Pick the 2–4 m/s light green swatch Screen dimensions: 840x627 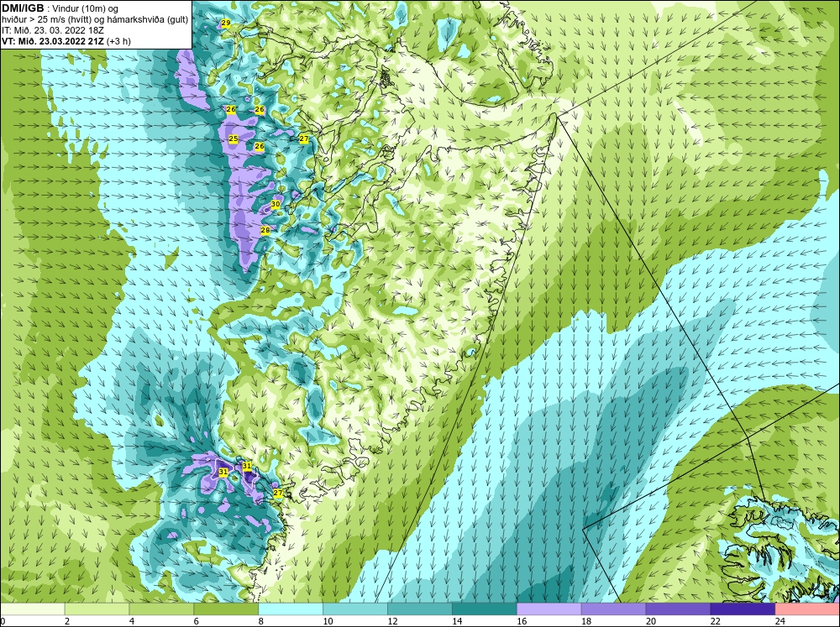pyautogui.click(x=97, y=609)
